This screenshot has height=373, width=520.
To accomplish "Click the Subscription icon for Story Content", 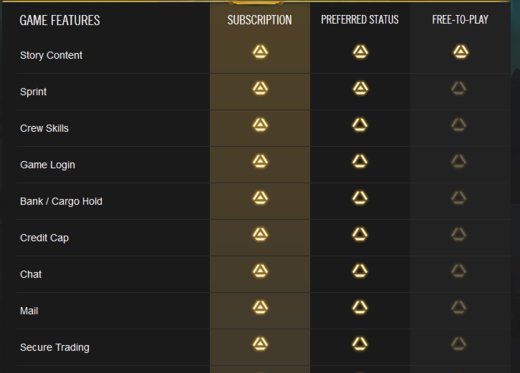I will [x=260, y=52].
